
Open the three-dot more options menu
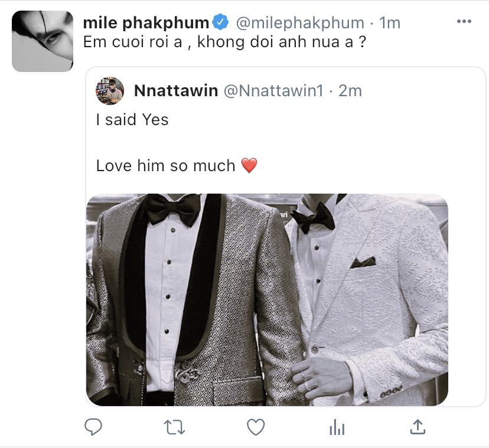(x=465, y=22)
